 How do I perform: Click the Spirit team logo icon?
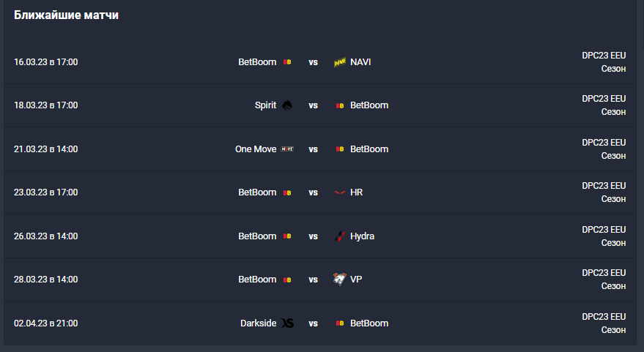287,105
